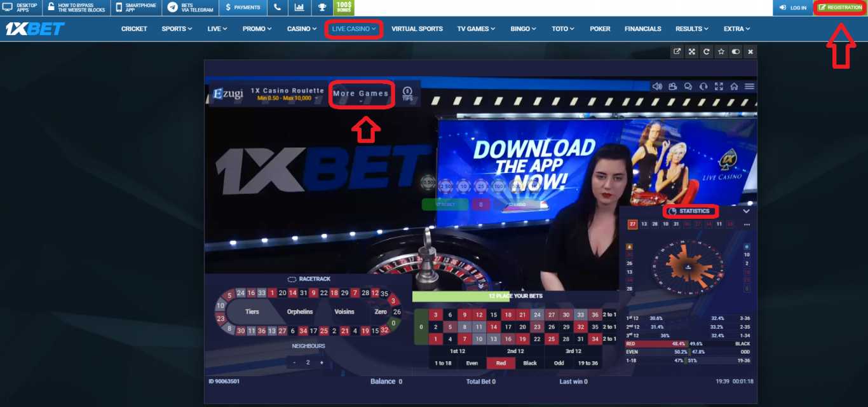Image resolution: width=868 pixels, height=407 pixels.
Task: Select the Orphelins racetrack bet
Action: (300, 312)
